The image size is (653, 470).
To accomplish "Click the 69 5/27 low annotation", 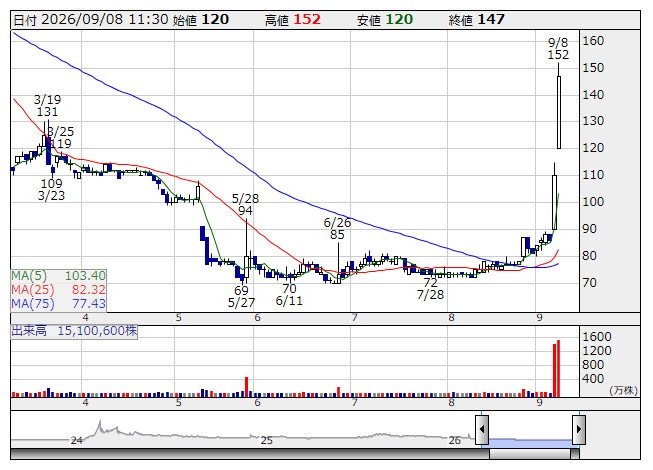I will [242, 296].
